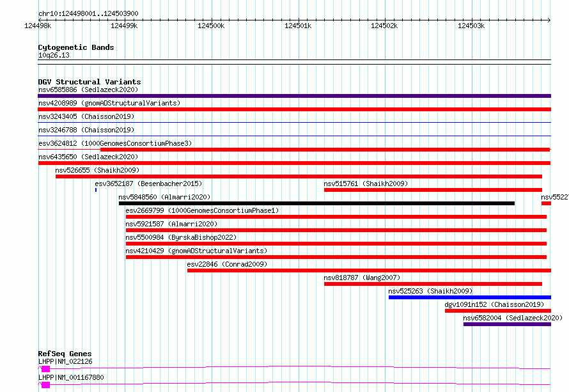Click the red nsv818787 variant bar
569x392 pixels.
coord(433,284)
